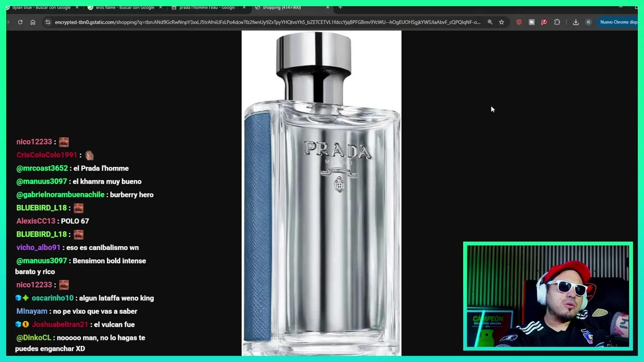Click chat username vicho_albo91
The height and width of the screenshot is (362, 644).
click(38, 247)
